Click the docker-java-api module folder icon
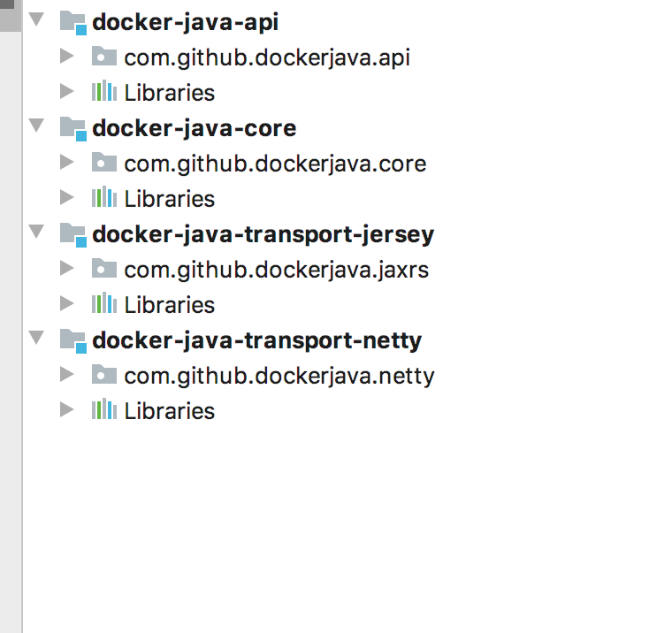Screen dimensions: 672x633 (73, 23)
